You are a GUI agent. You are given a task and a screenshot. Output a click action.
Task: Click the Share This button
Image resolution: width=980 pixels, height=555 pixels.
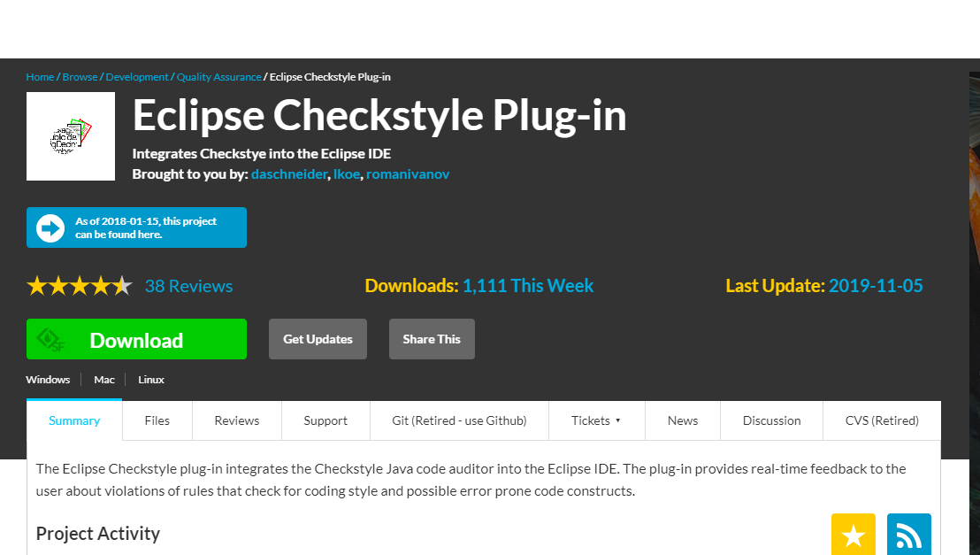tap(432, 339)
